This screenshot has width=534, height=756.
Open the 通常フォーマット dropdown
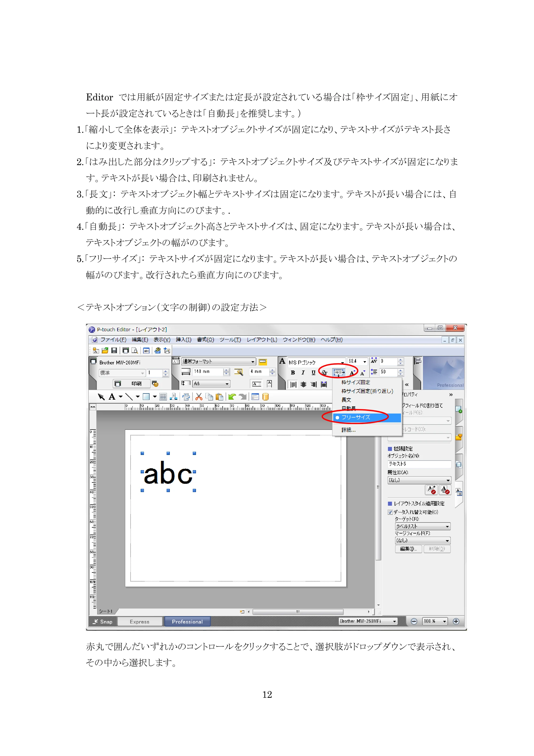tap(218, 361)
